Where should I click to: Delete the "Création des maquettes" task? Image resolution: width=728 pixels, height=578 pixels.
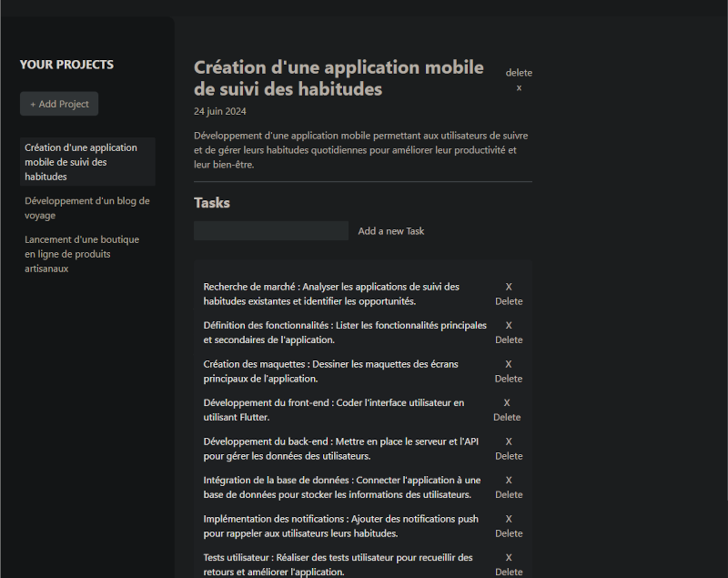[x=509, y=371]
